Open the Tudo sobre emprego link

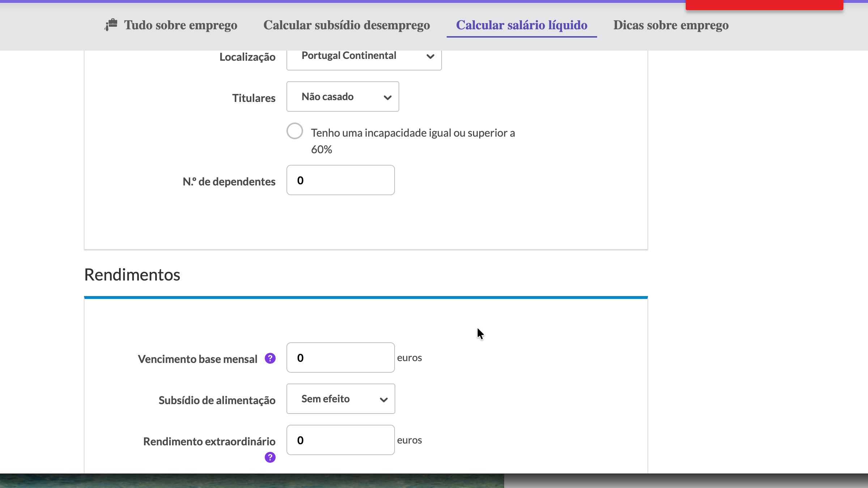180,25
